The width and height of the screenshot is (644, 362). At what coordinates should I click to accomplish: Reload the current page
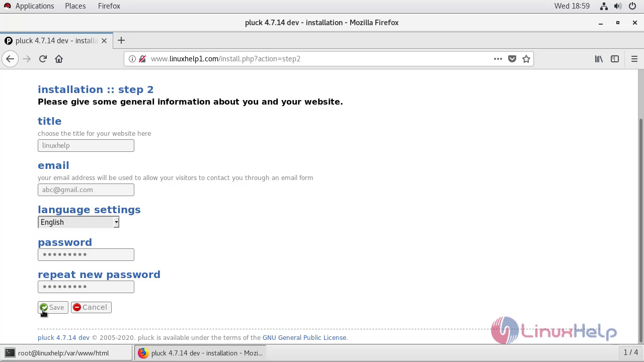click(x=43, y=59)
